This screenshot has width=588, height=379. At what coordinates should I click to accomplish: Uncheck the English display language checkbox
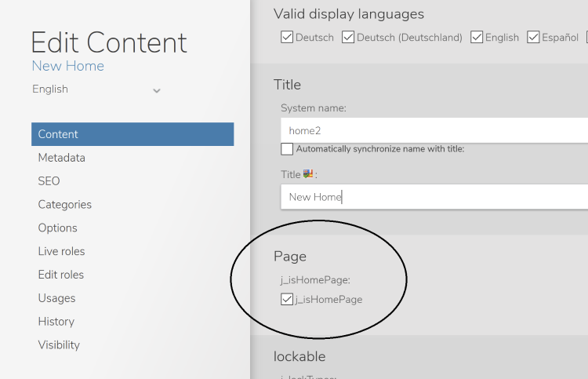click(477, 37)
